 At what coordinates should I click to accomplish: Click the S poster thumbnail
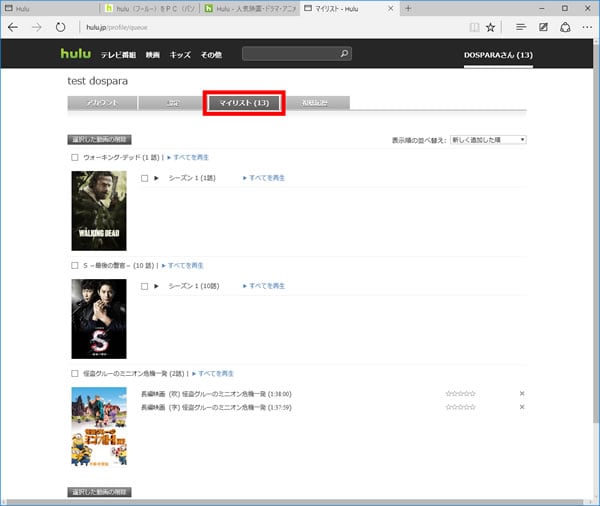(x=99, y=319)
